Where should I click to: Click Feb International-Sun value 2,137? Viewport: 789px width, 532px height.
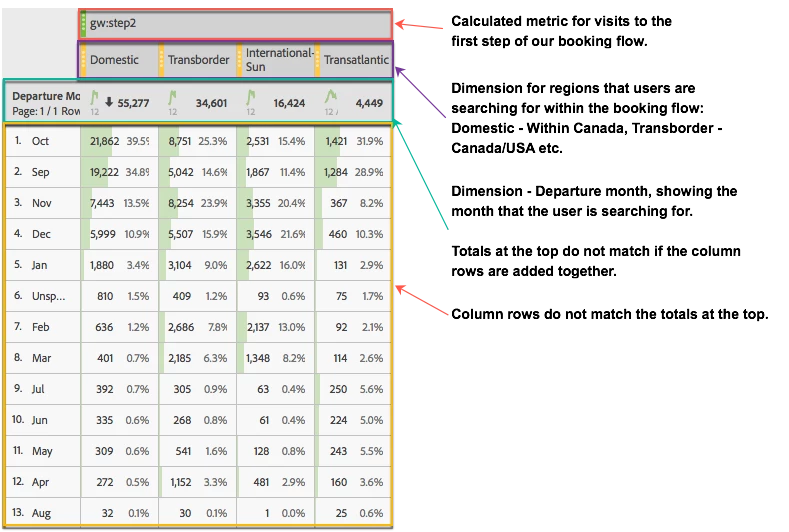pyautogui.click(x=258, y=327)
